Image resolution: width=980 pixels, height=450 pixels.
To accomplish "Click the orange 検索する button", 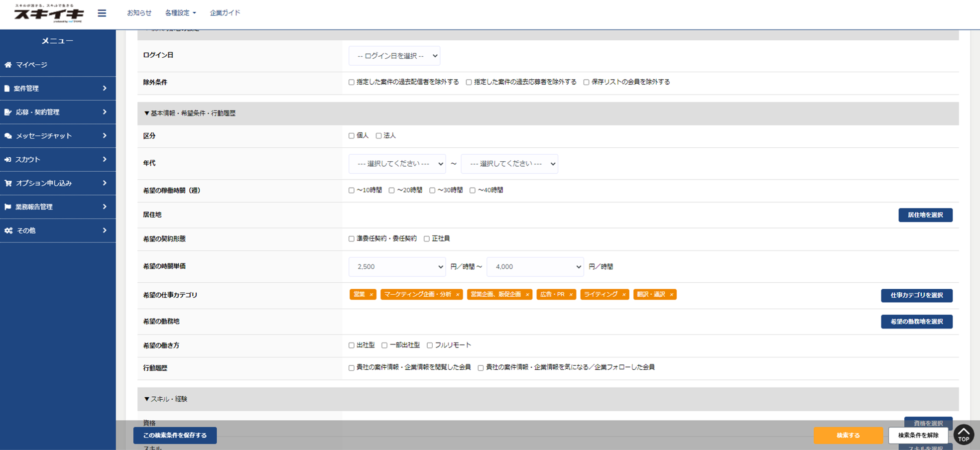I will point(848,435).
